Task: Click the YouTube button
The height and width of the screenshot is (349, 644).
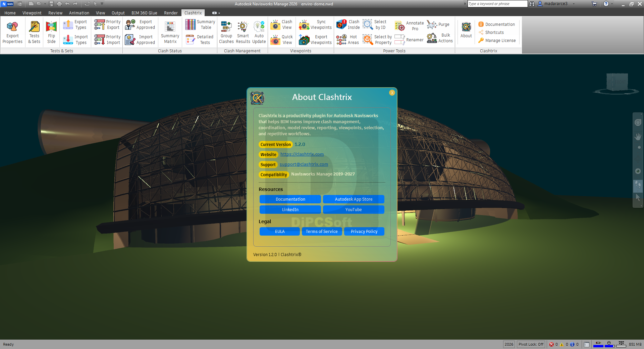Action: pyautogui.click(x=354, y=210)
